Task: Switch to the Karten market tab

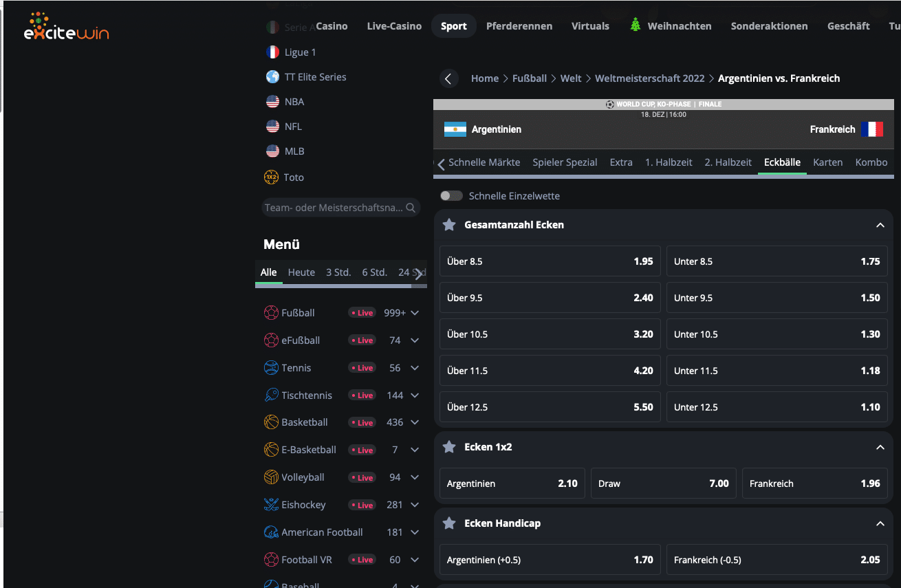Action: tap(828, 162)
